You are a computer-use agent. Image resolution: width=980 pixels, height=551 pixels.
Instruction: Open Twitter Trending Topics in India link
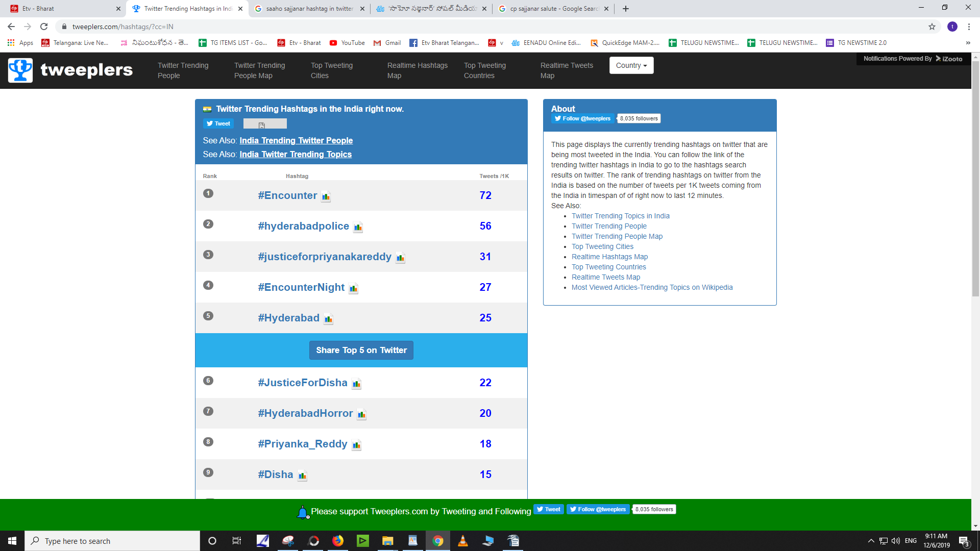(620, 216)
